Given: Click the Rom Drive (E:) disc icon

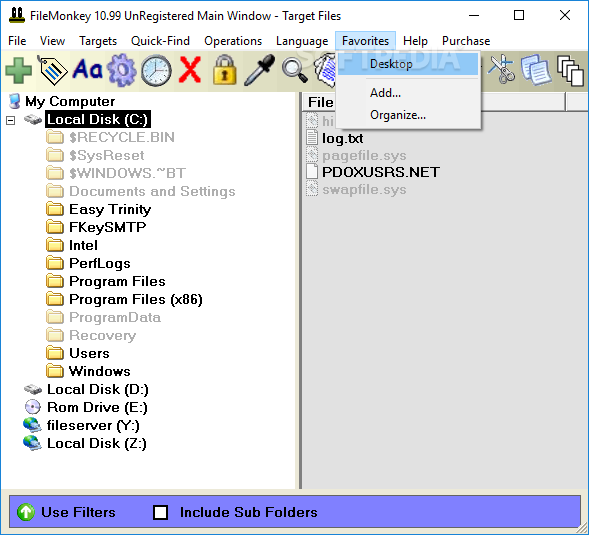Looking at the screenshot, I should point(33,407).
